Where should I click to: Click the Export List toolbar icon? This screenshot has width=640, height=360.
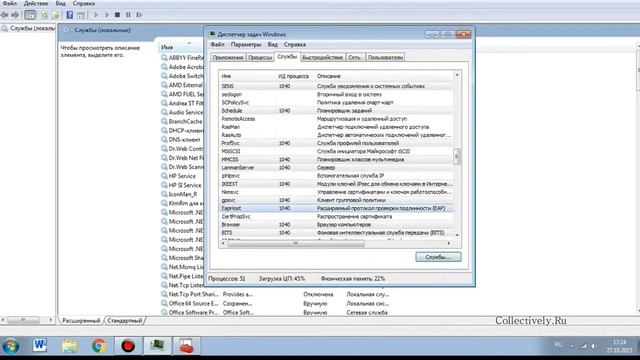(x=56, y=15)
